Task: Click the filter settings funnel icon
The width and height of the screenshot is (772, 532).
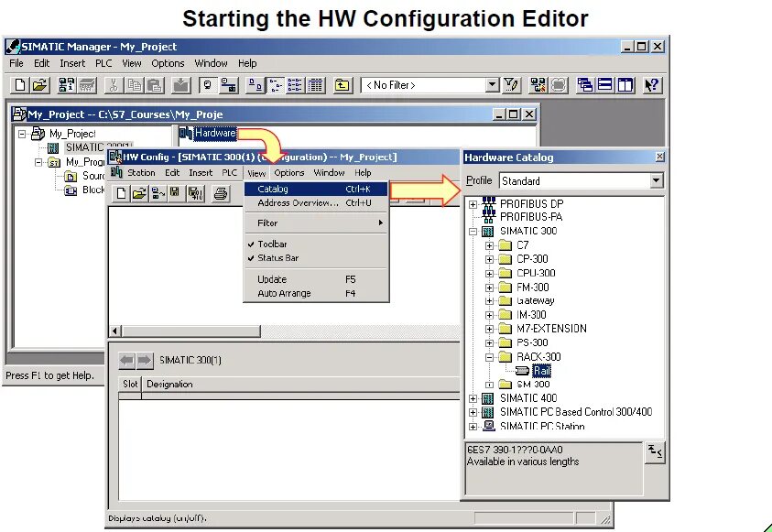Action: (x=511, y=85)
